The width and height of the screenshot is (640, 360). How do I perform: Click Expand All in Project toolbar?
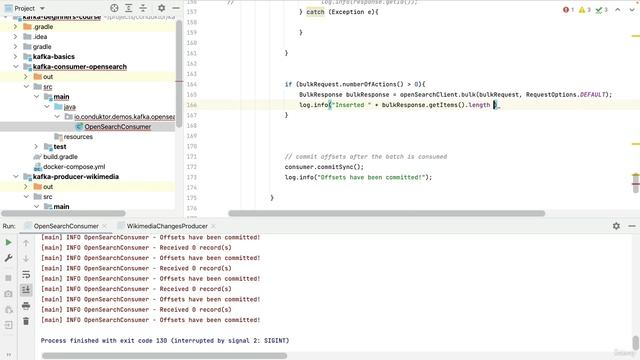pyautogui.click(x=129, y=8)
